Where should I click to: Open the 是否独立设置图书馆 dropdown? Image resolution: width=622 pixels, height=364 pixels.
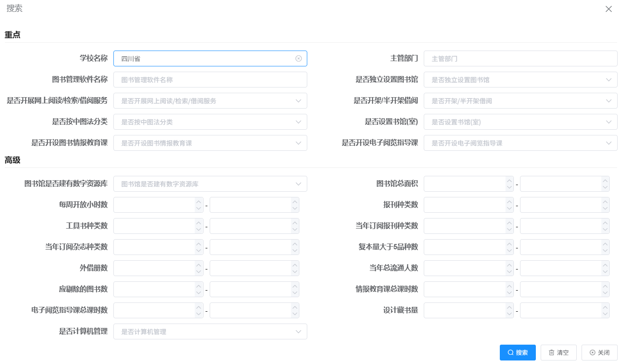click(520, 80)
